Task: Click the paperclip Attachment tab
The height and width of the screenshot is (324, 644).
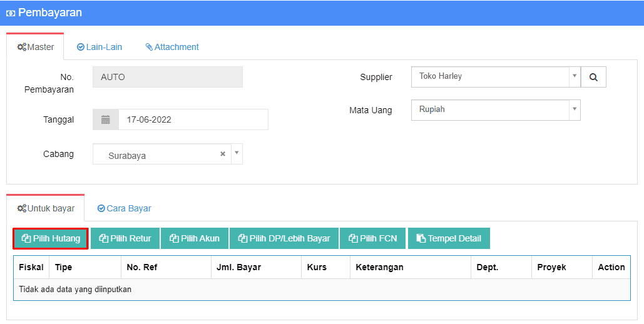Action: (x=172, y=47)
